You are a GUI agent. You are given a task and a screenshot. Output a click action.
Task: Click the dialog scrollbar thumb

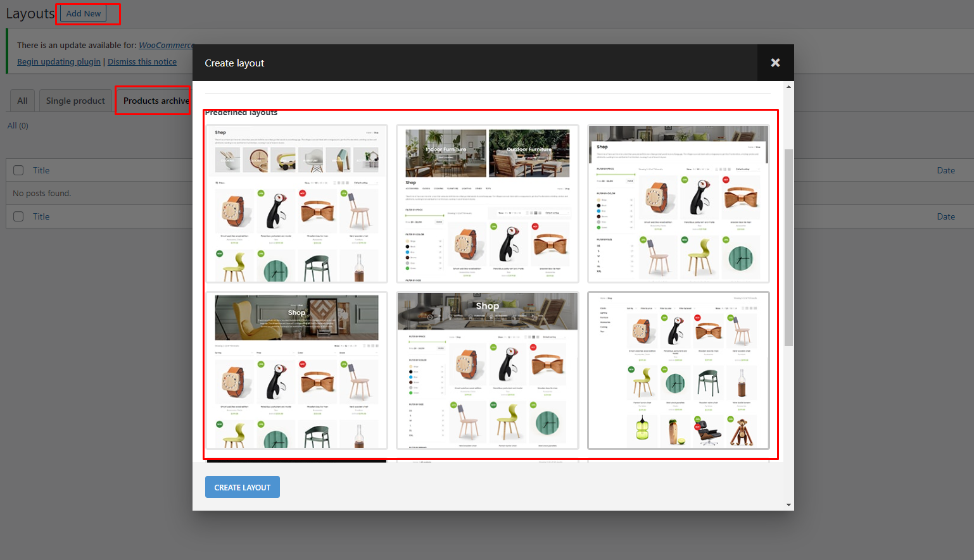click(788, 247)
